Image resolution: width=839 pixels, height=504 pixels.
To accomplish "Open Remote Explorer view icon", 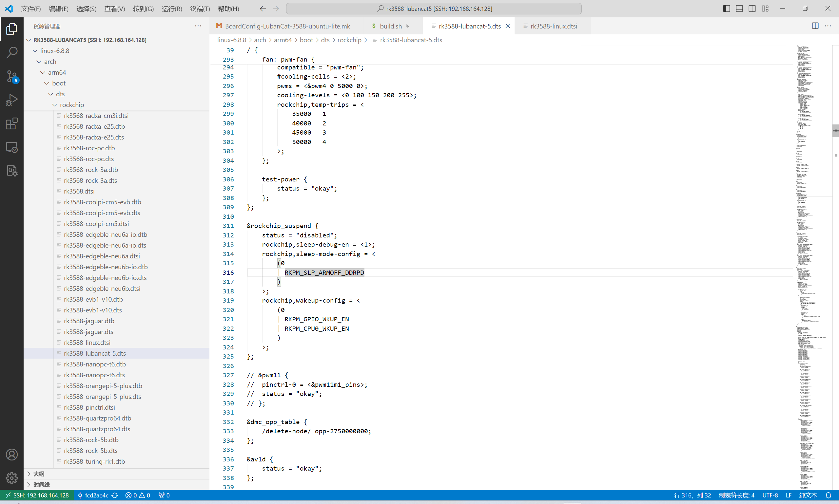I will tap(11, 147).
